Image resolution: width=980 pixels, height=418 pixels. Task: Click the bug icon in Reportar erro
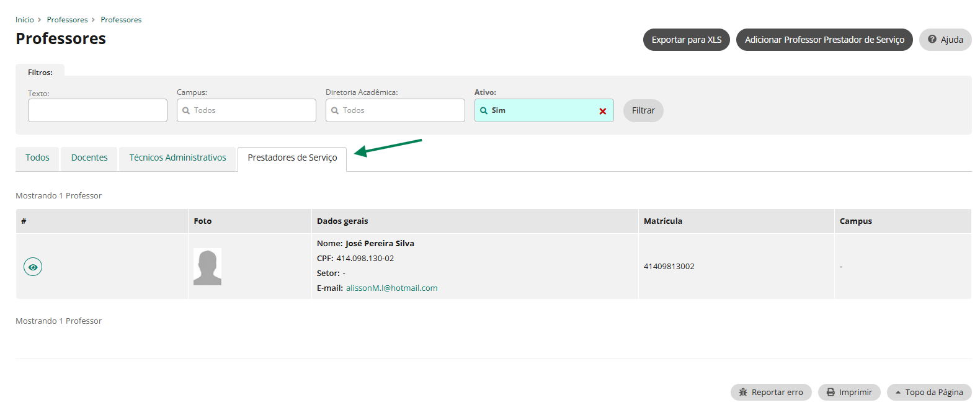(742, 393)
